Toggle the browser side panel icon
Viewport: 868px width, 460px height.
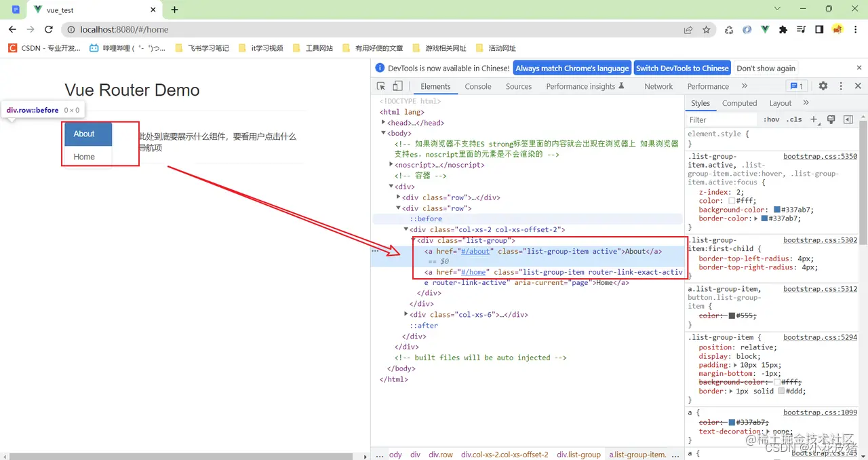tap(819, 30)
